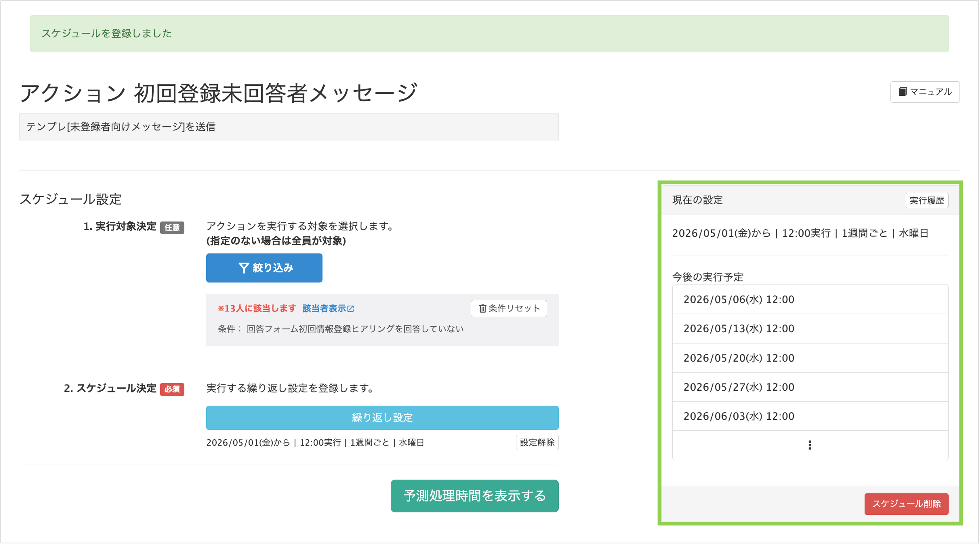The width and height of the screenshot is (980, 544).
Task: Click the 今後の実行予定 label
Action: (x=707, y=277)
